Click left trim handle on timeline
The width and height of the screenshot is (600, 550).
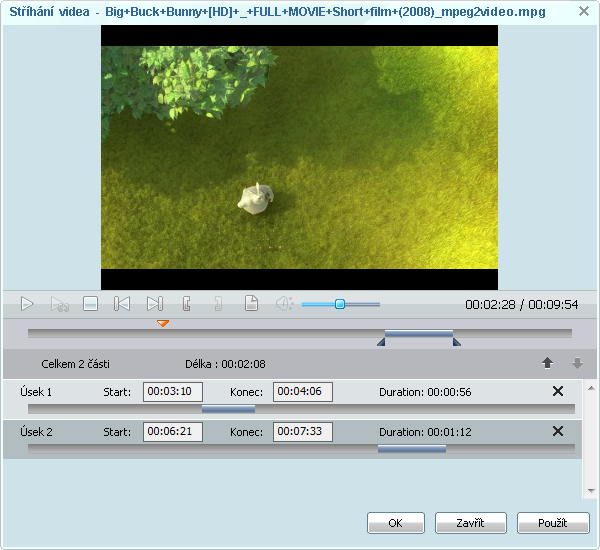click(x=381, y=342)
